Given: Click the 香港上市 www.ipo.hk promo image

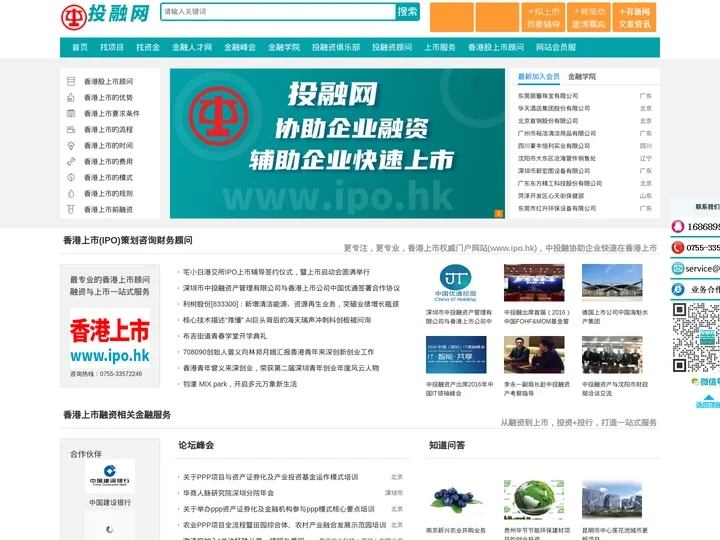Looking at the screenshot, I should [110, 338].
